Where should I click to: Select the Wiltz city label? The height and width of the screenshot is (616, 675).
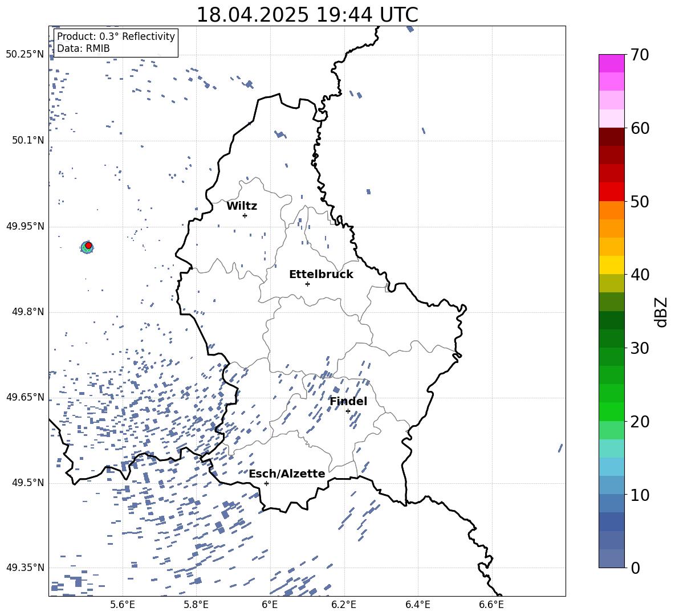242,206
